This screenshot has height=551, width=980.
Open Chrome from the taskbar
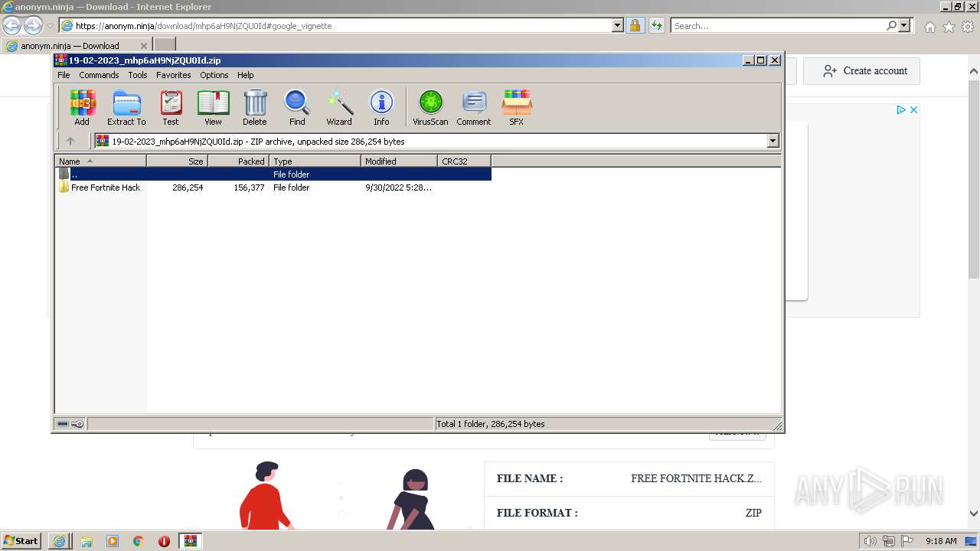tap(139, 541)
